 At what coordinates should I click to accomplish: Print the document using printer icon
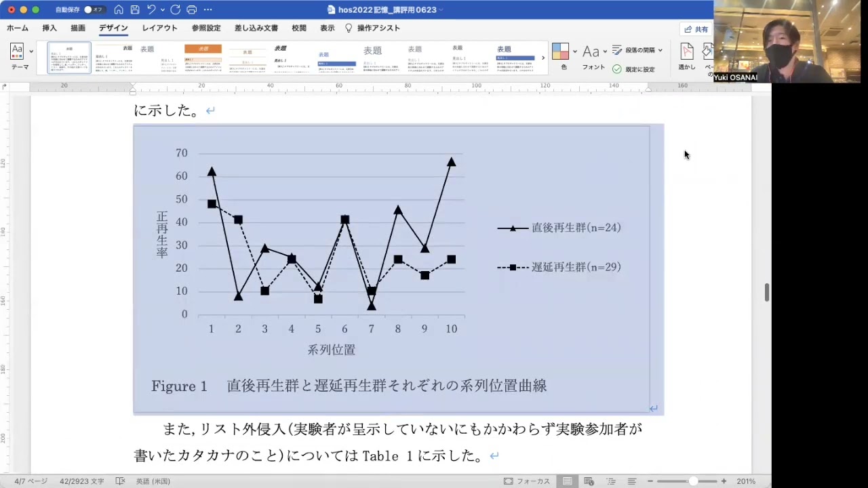pyautogui.click(x=191, y=9)
